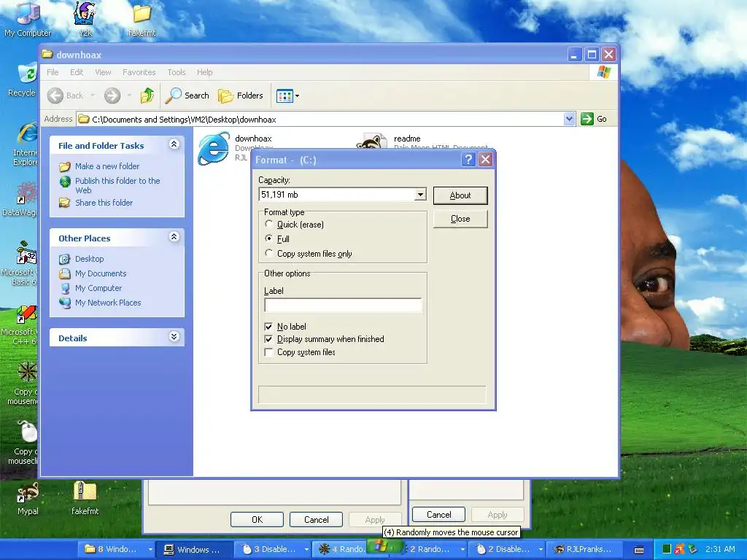Screen dimensions: 747x560
Task: Open the address bar dropdown arrow
Action: pos(569,119)
